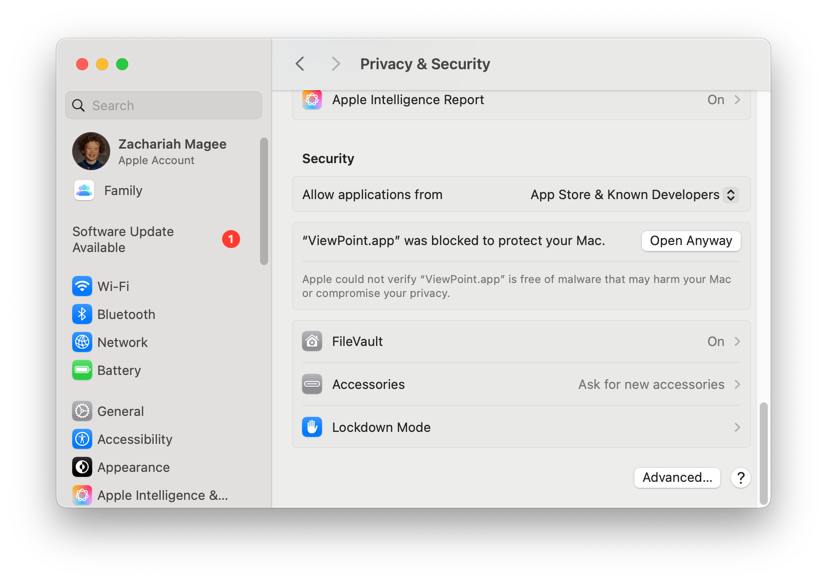The image size is (827, 582).
Task: Go forward with the right chevron
Action: click(335, 64)
